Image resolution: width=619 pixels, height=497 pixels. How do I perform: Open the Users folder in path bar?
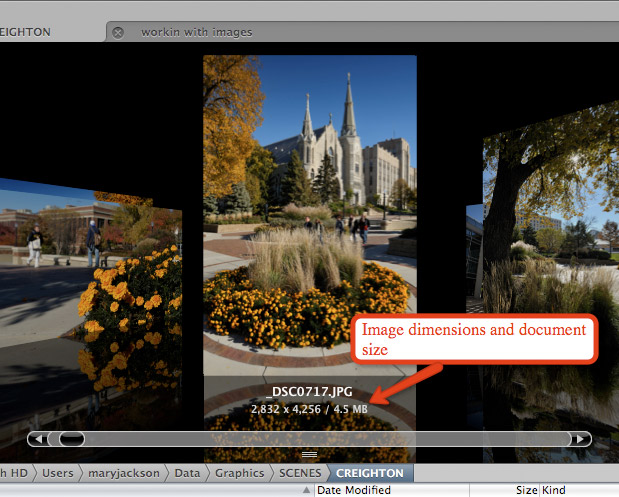point(57,473)
